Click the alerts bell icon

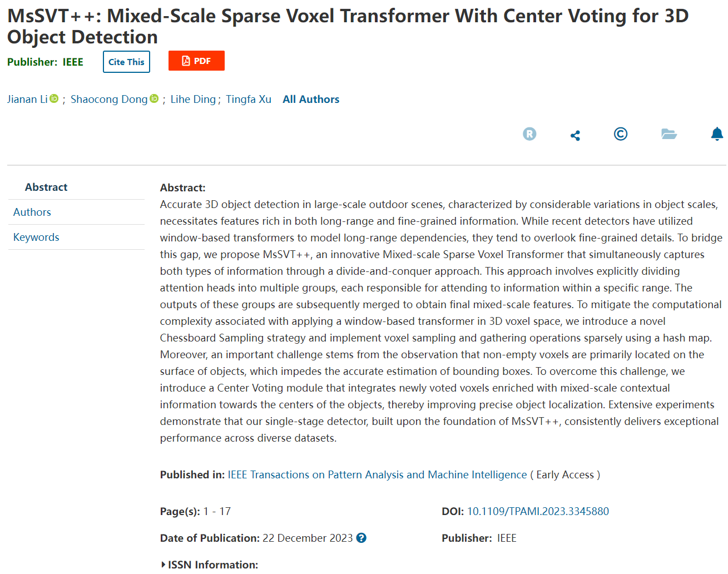(717, 134)
